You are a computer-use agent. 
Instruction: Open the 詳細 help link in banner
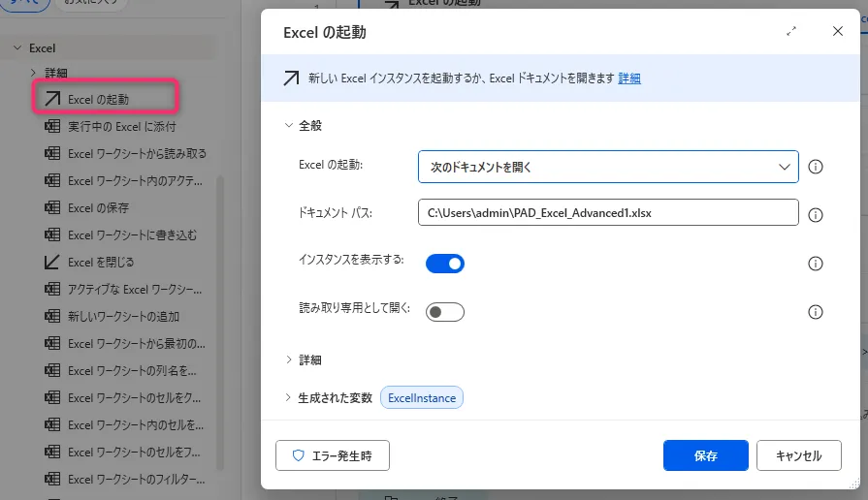tap(629, 78)
